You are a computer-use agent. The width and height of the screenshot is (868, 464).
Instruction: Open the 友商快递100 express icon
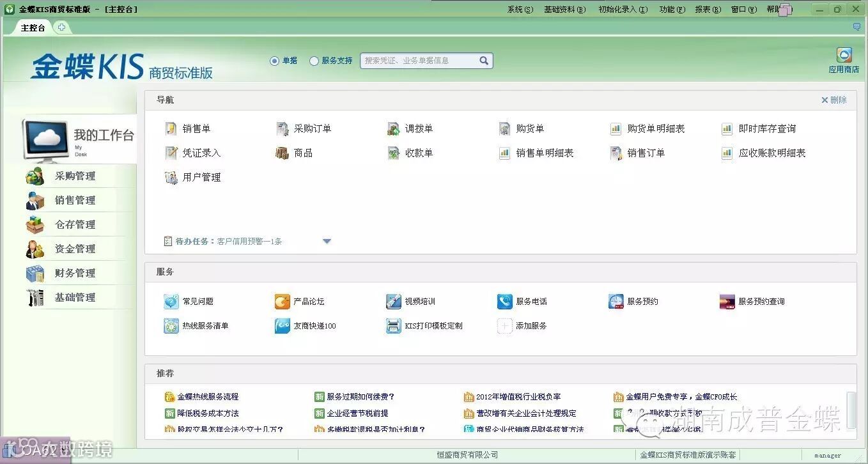coord(283,325)
